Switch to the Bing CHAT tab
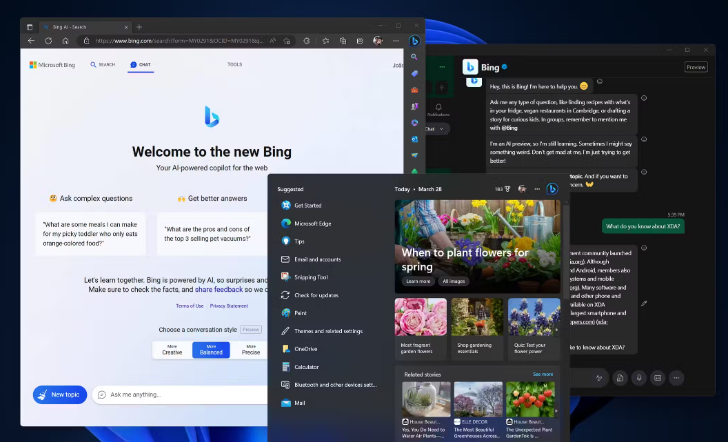This screenshot has width=728, height=442. point(141,65)
